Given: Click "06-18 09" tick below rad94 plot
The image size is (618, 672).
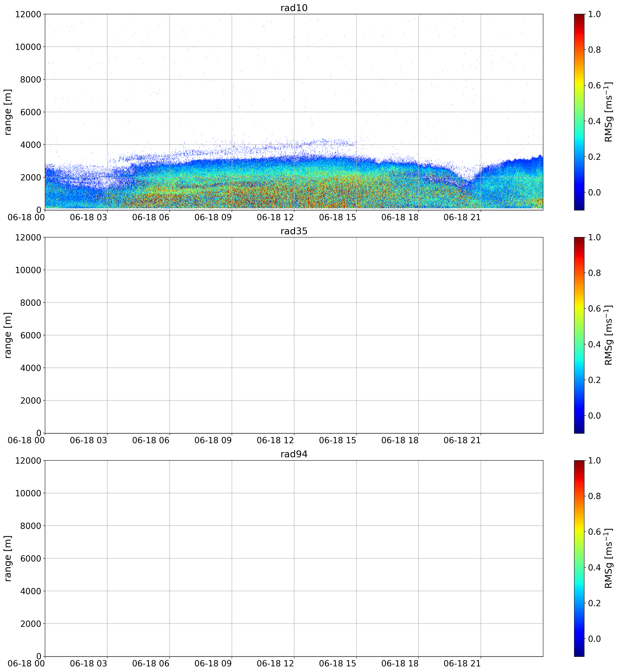Looking at the screenshot, I should click(213, 664).
